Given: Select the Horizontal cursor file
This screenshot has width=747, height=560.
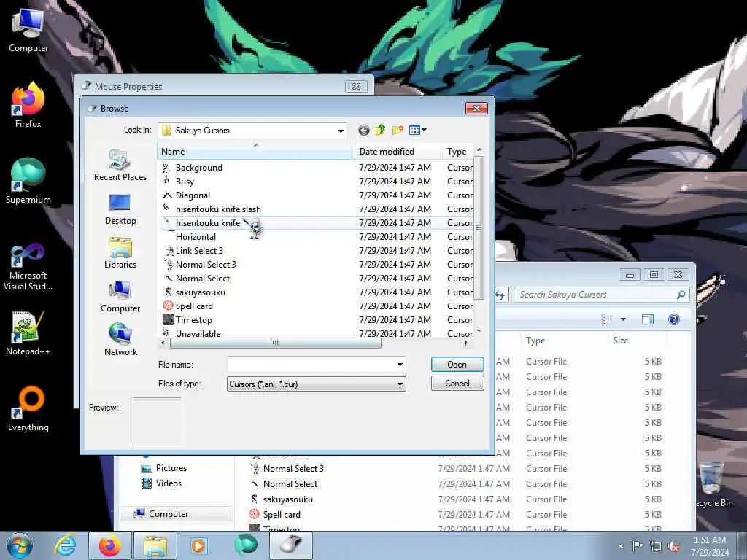Looking at the screenshot, I should [317, 237].
